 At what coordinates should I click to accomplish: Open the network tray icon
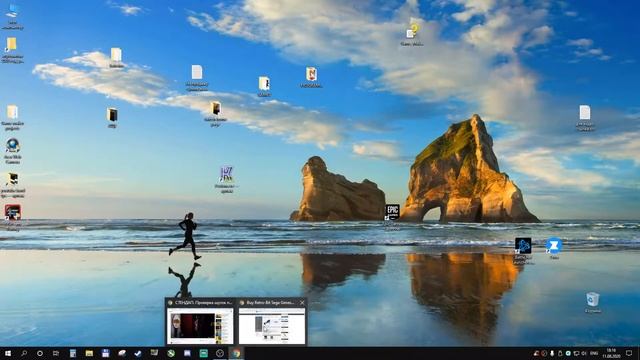pos(576,353)
